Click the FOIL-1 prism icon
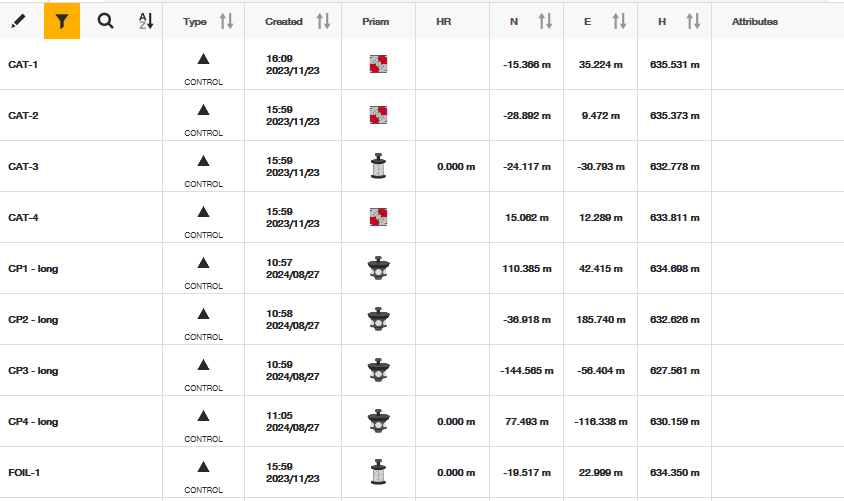844x501 pixels. [378, 472]
